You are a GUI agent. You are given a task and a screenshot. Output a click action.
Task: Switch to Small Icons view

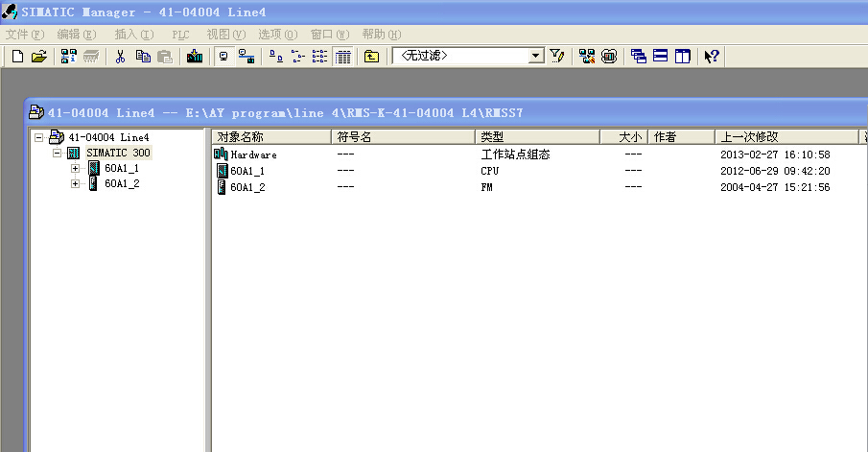click(x=298, y=56)
